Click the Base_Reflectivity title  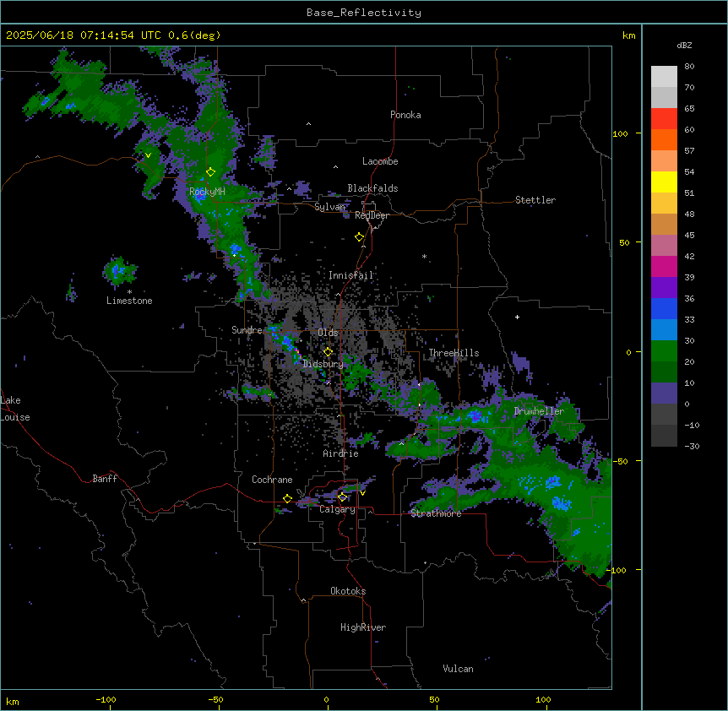364,13
